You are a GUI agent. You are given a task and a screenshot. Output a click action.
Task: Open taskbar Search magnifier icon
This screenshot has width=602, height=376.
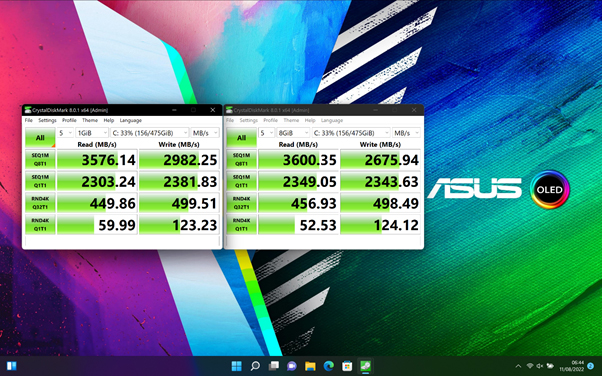(255, 366)
